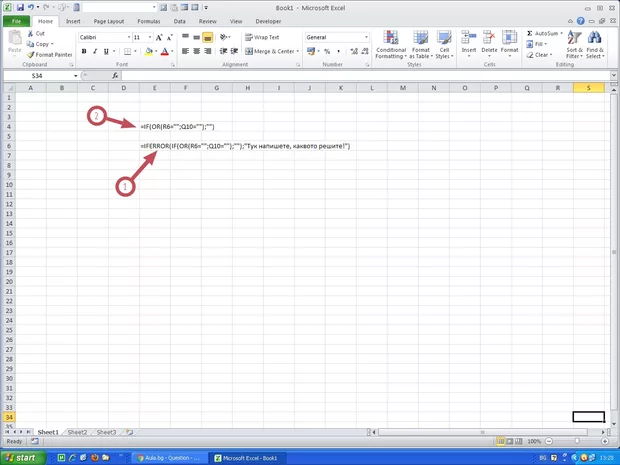Click the Undo icon in quick access toolbar

[x=31, y=8]
